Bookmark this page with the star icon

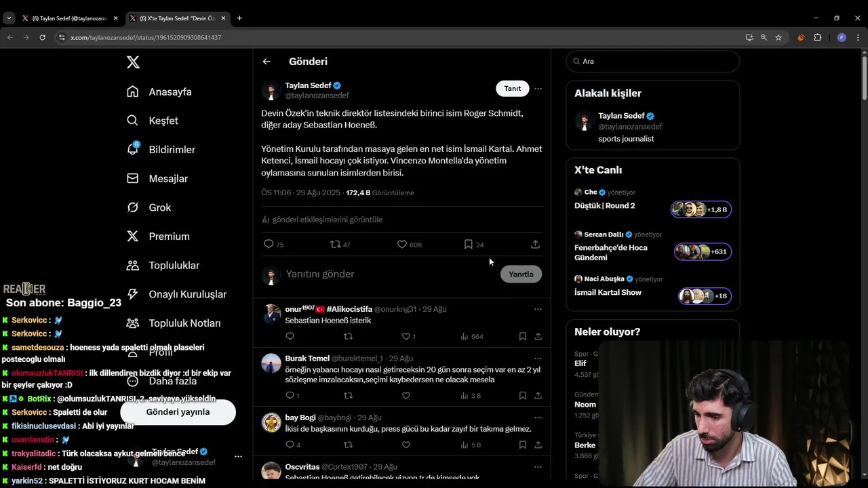[778, 37]
